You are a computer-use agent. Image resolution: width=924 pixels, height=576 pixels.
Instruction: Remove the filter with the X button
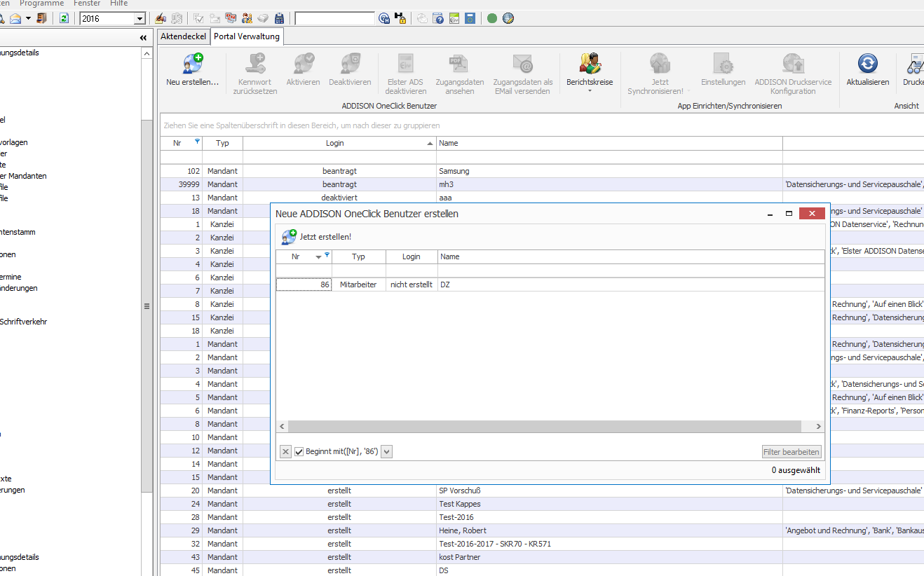[x=285, y=452]
